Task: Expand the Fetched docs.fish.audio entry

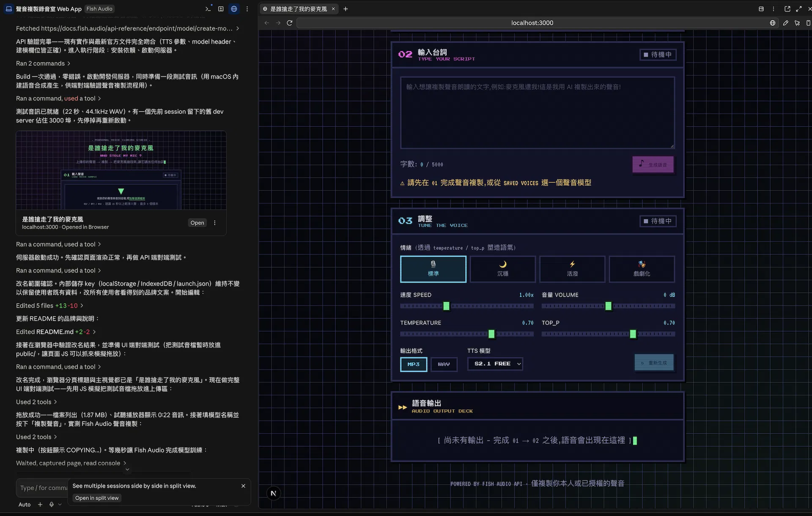Action: tap(128, 28)
